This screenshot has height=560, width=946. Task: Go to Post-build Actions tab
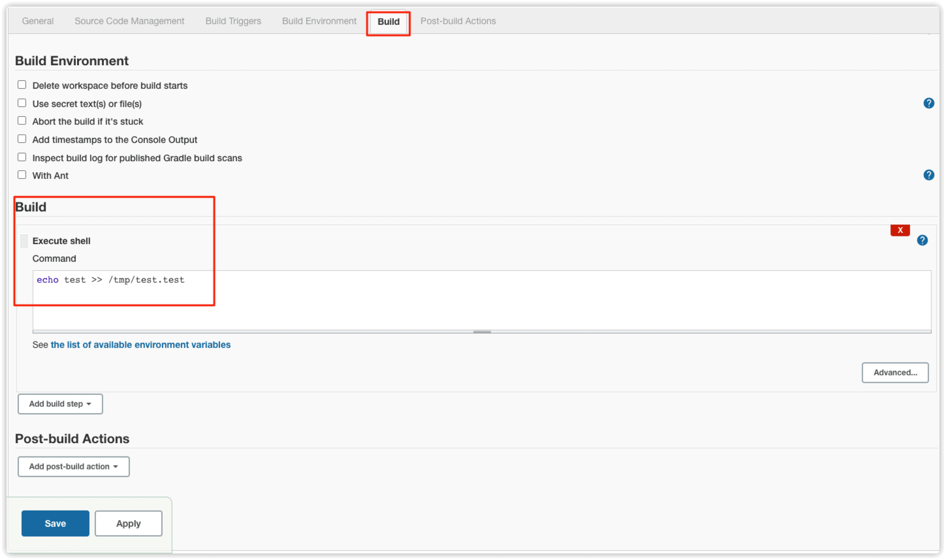pos(458,21)
